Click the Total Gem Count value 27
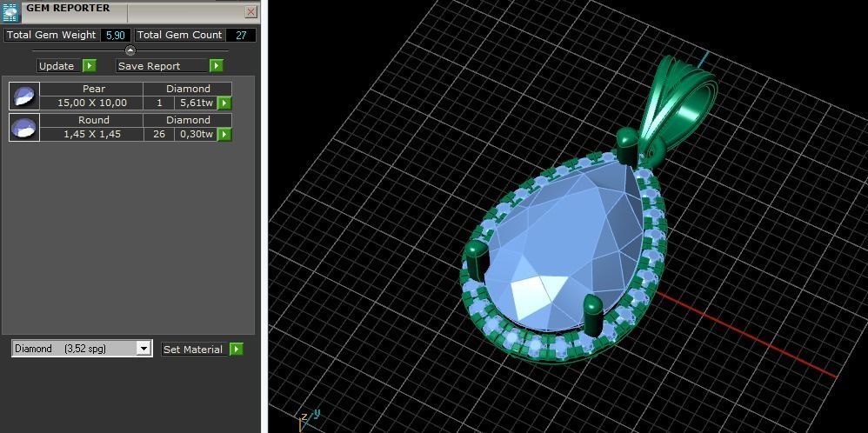Screen dimensions: 868x433 point(242,35)
